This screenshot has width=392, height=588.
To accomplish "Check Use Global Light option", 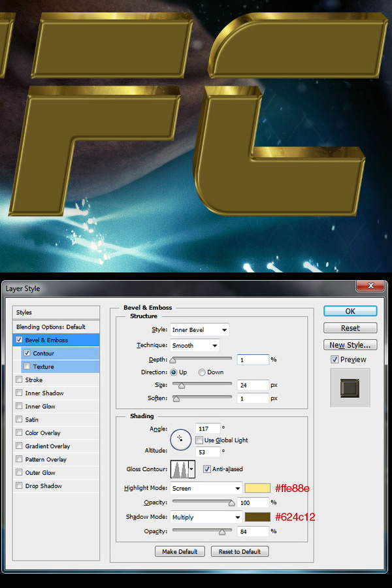I will [x=199, y=440].
